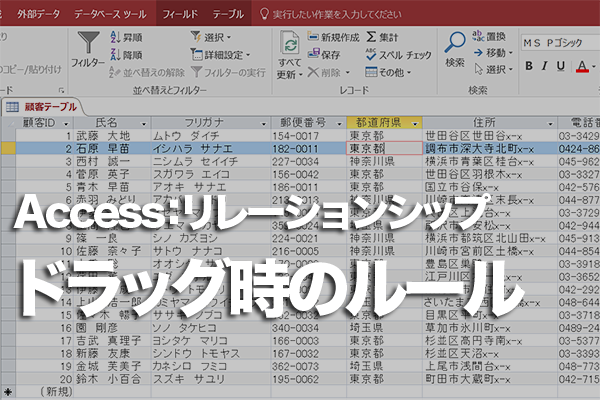Click furigana シノ カズヨシ
The height and width of the screenshot is (400, 600).
(185, 238)
